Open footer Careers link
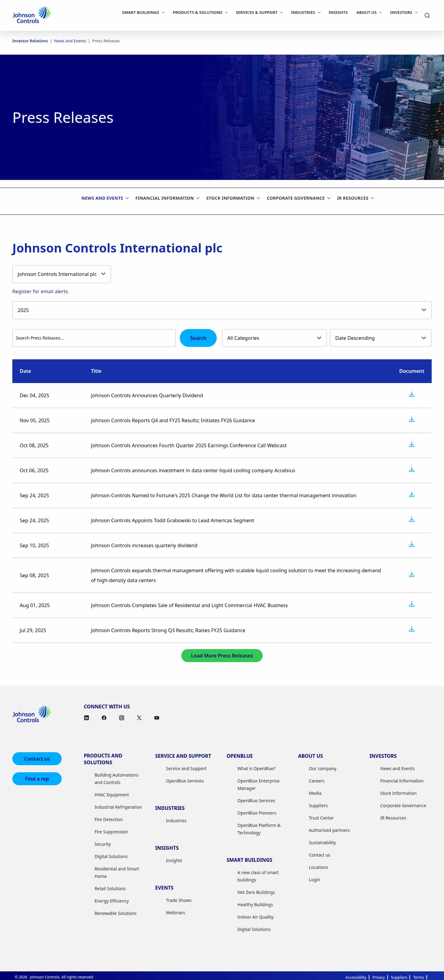Viewport: 444px width, 980px height. pyautogui.click(x=317, y=781)
